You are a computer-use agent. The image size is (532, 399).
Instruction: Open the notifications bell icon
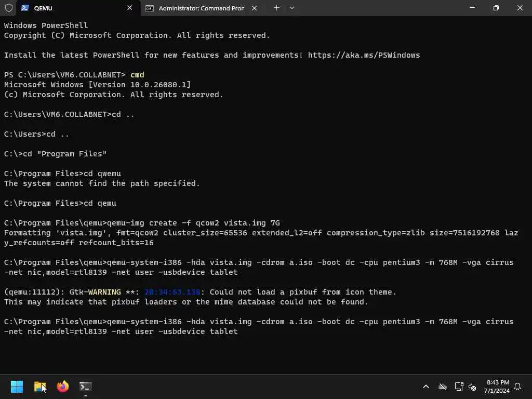(518, 387)
